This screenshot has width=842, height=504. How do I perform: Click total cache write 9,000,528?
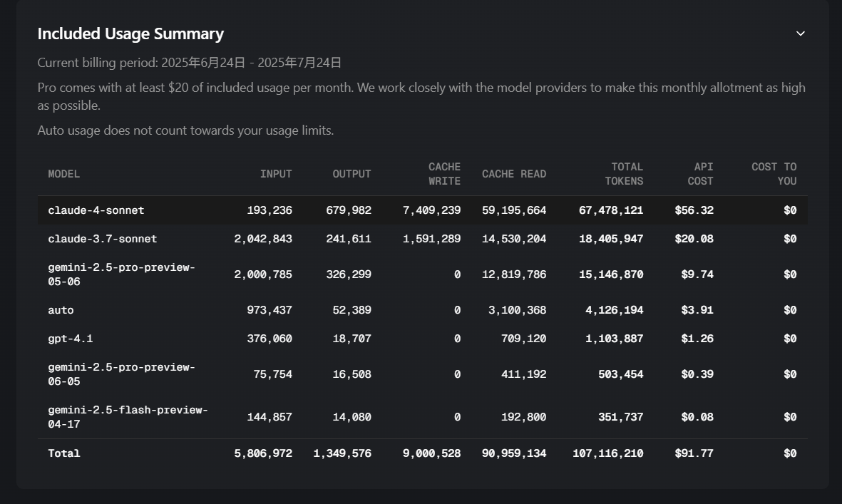click(x=432, y=453)
